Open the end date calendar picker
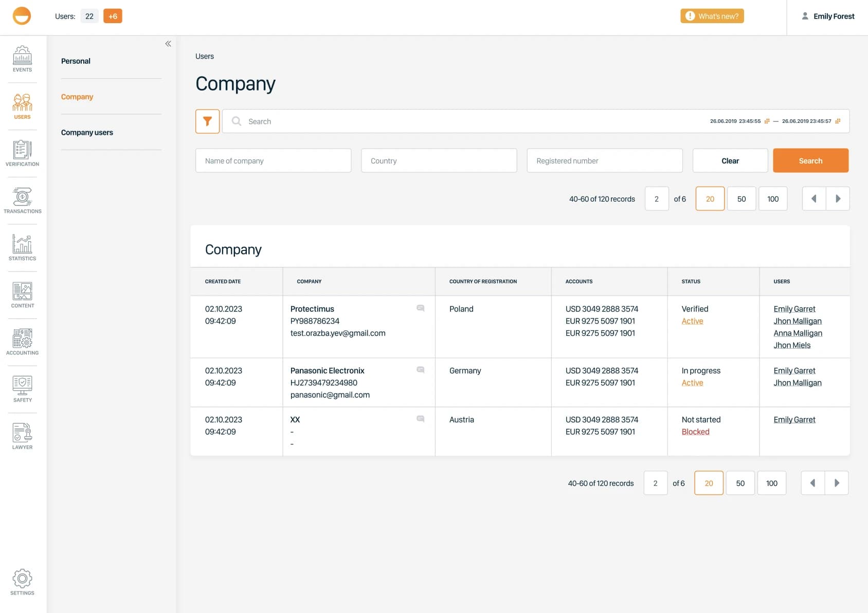The height and width of the screenshot is (613, 868). (837, 121)
